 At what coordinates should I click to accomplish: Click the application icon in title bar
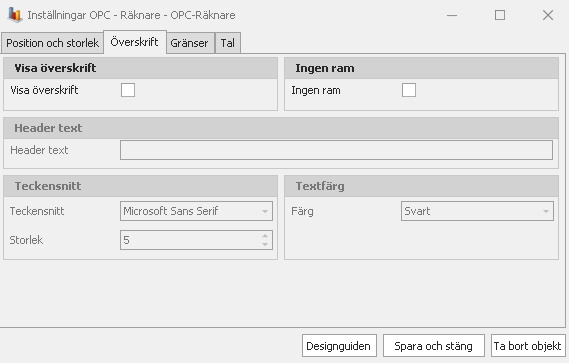coord(15,15)
